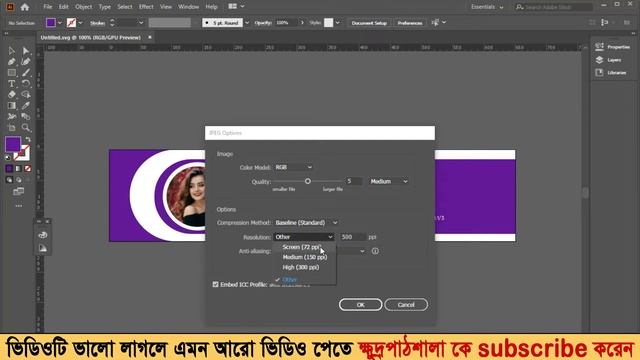Click OK in JPEG Options dialog
Viewport: 640px width, 360px height.
point(360,305)
